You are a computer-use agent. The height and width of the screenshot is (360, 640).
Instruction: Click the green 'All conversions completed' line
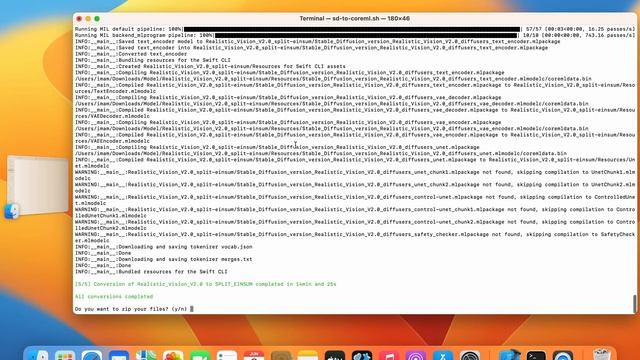coord(114,297)
